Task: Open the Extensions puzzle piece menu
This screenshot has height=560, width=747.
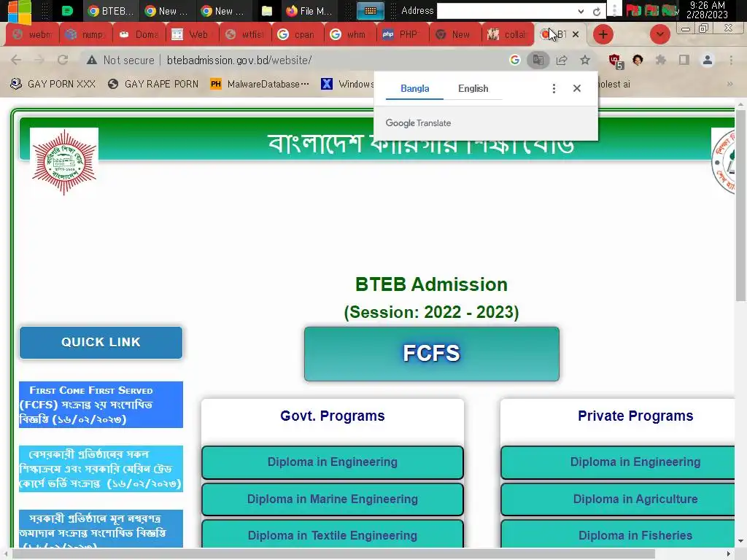Action: tap(661, 60)
